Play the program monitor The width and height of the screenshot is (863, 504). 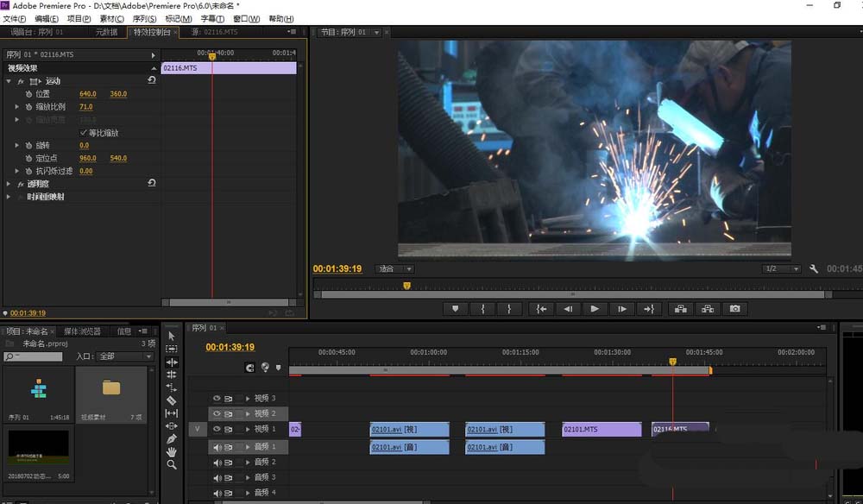595,309
